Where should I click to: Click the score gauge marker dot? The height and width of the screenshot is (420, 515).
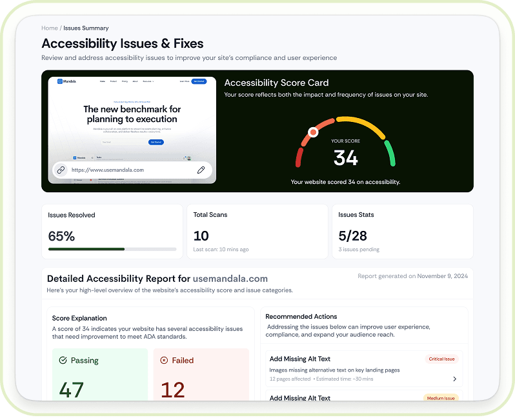pyautogui.click(x=314, y=132)
